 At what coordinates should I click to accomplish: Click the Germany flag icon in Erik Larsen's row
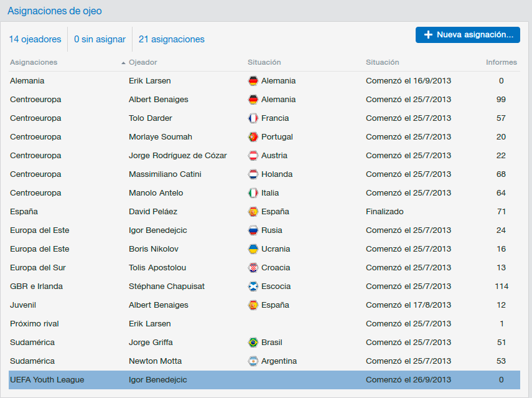[253, 81]
